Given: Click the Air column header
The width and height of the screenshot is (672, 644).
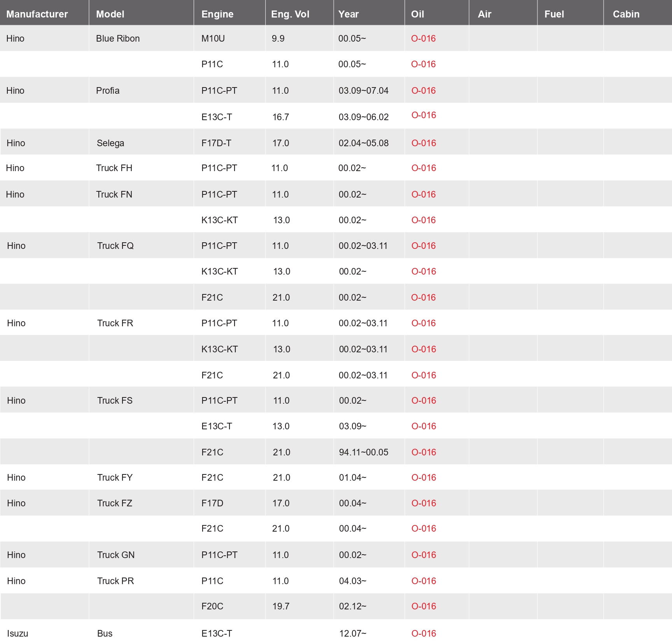Looking at the screenshot, I should tap(485, 14).
